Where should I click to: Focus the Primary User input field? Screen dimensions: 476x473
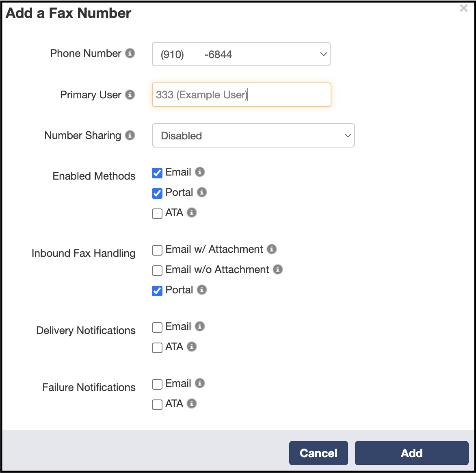pos(241,95)
